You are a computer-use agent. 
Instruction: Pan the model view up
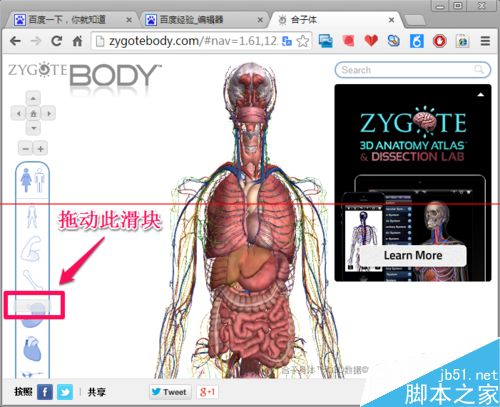pyautogui.click(x=33, y=99)
